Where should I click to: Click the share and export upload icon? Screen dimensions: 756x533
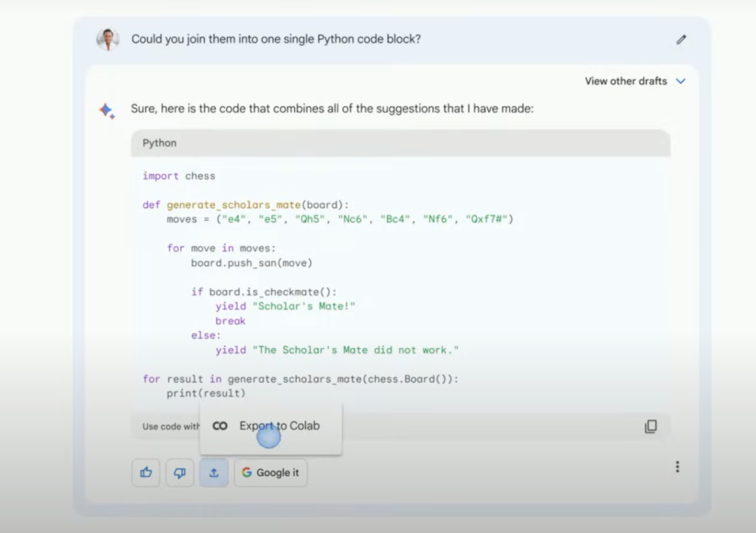point(214,473)
